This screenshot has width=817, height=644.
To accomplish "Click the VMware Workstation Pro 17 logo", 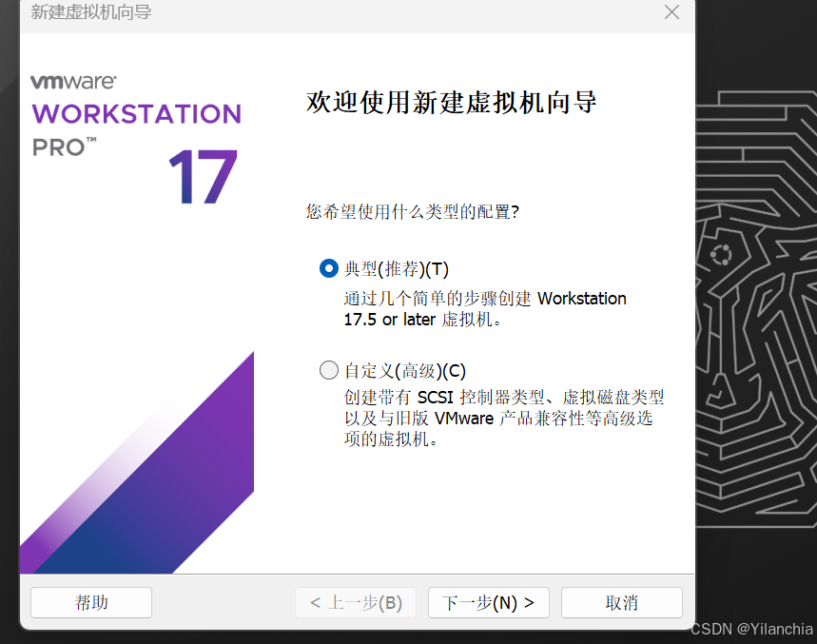I will point(136,139).
